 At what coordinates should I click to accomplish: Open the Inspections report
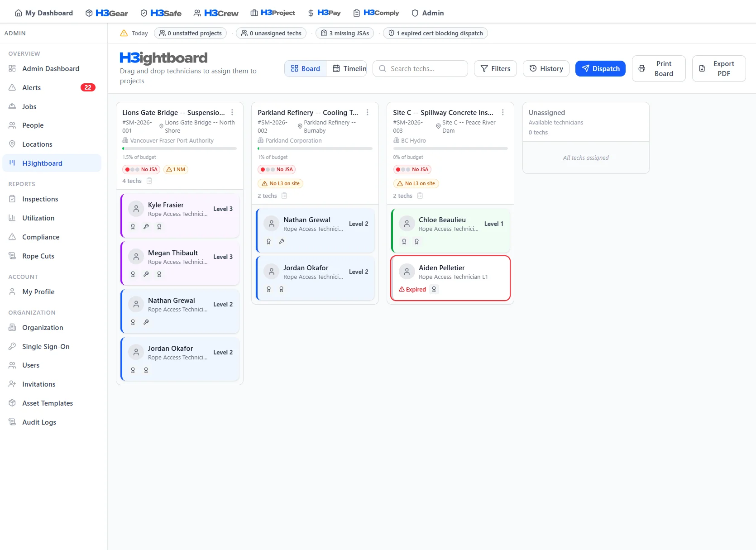pos(52,199)
